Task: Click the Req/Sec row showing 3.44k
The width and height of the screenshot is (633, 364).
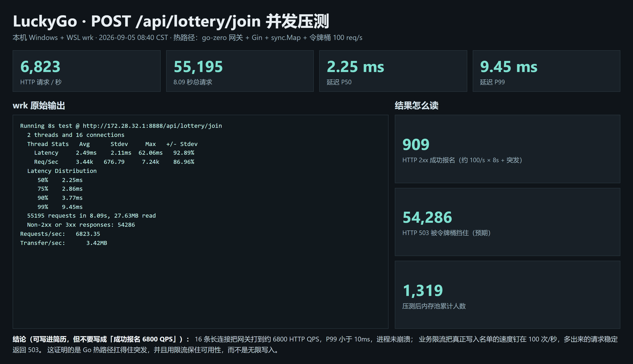Action: tap(114, 162)
